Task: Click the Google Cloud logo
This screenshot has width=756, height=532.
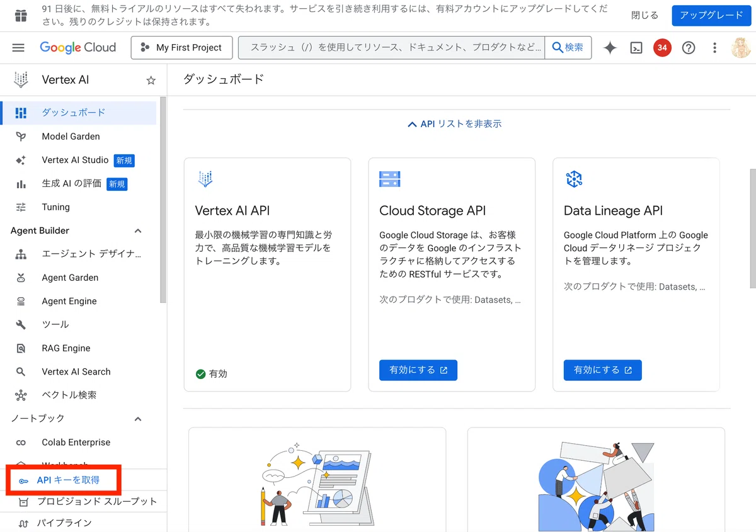Action: pos(78,47)
